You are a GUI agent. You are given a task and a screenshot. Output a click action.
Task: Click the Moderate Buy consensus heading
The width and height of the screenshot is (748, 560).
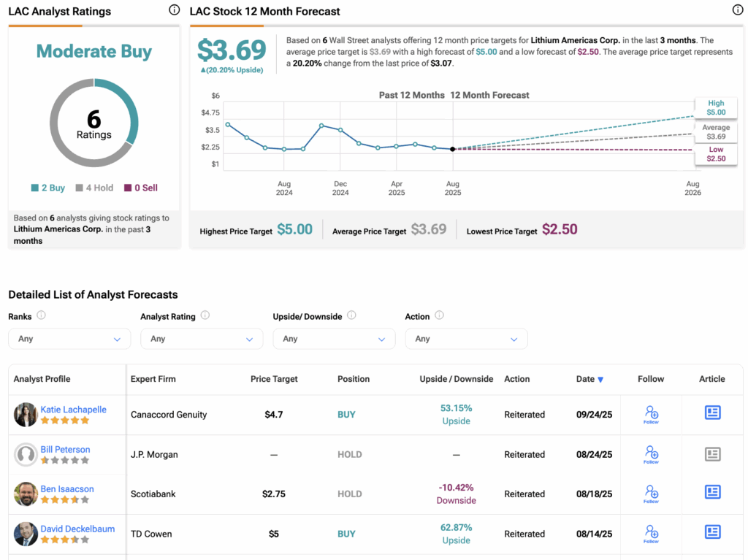[x=94, y=51]
